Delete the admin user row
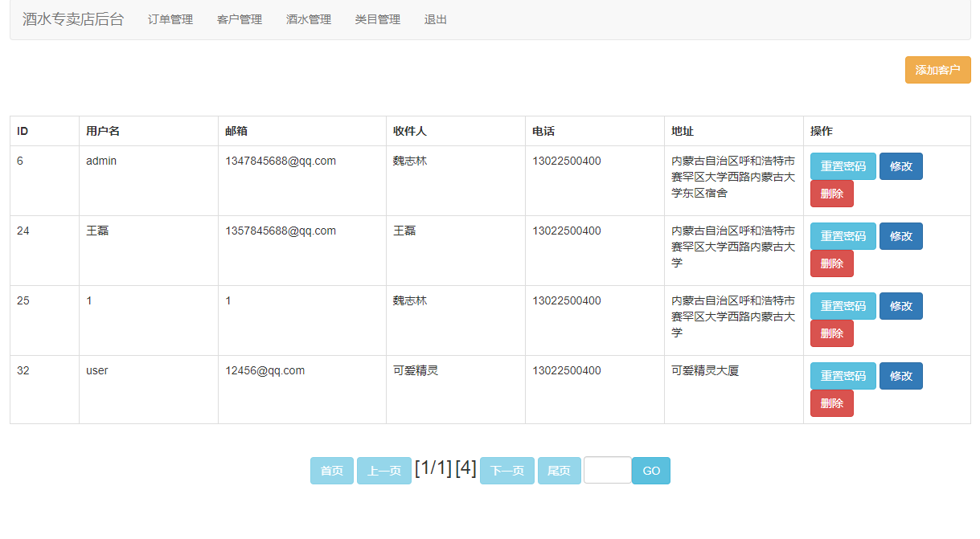The image size is (980, 539). (831, 194)
